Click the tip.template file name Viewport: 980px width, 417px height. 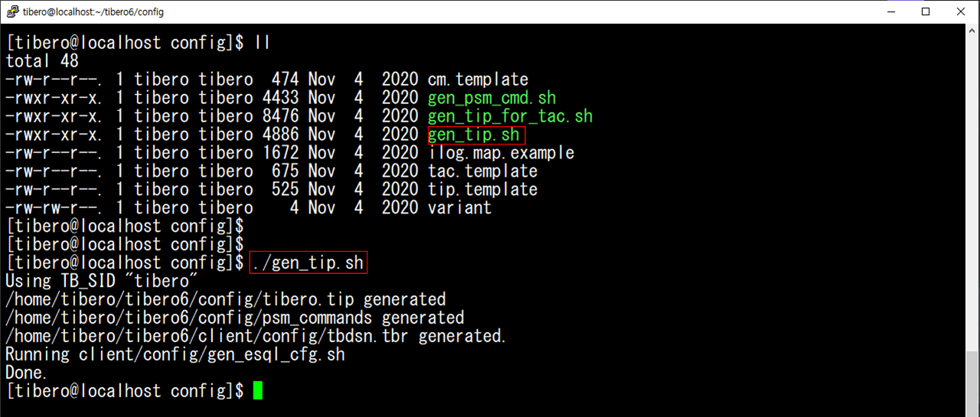(x=482, y=190)
